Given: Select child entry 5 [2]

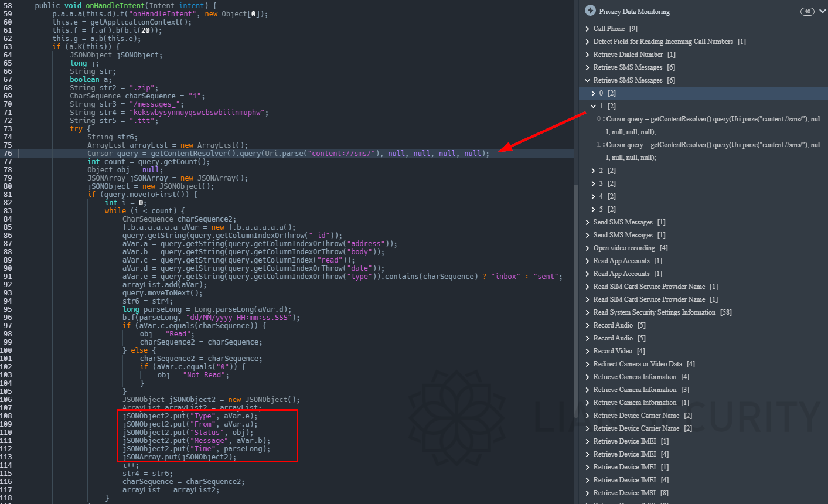Looking at the screenshot, I should (607, 209).
